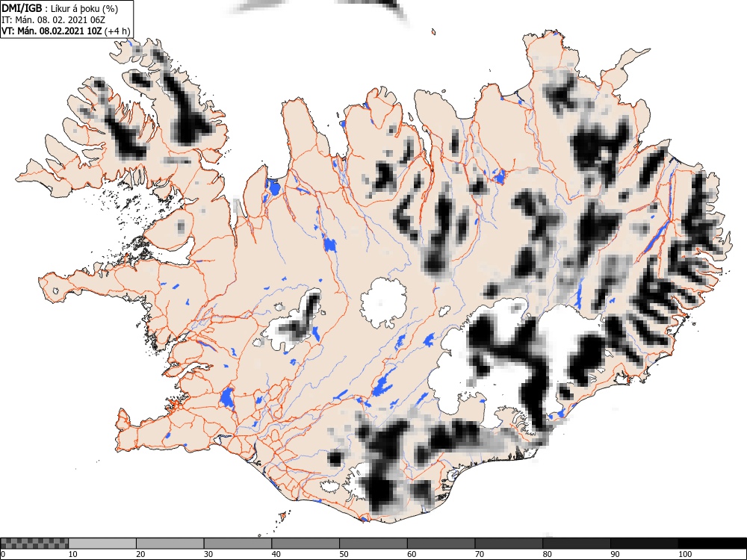
Task: Click the '80' legend scale label
Action: click(x=547, y=554)
